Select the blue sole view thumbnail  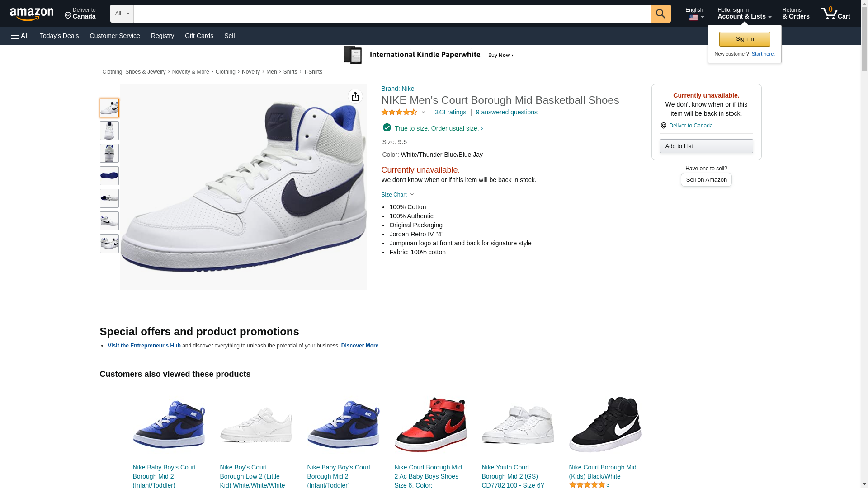pyautogui.click(x=109, y=176)
